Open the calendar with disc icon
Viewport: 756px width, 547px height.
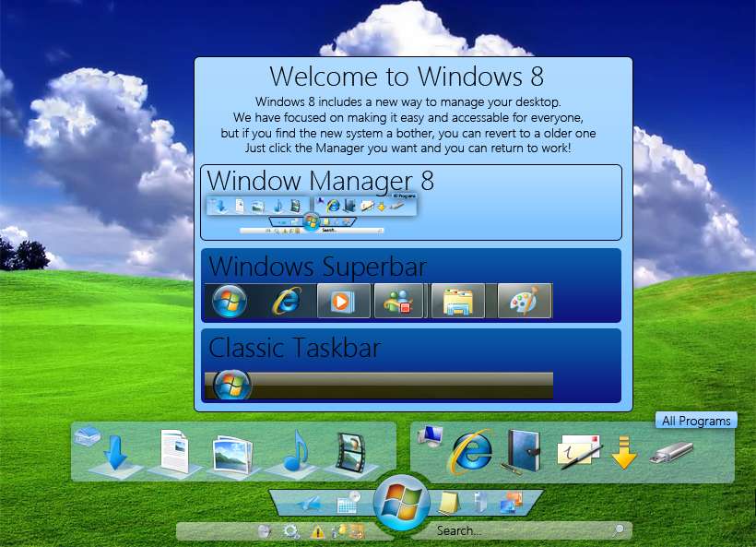click(348, 503)
